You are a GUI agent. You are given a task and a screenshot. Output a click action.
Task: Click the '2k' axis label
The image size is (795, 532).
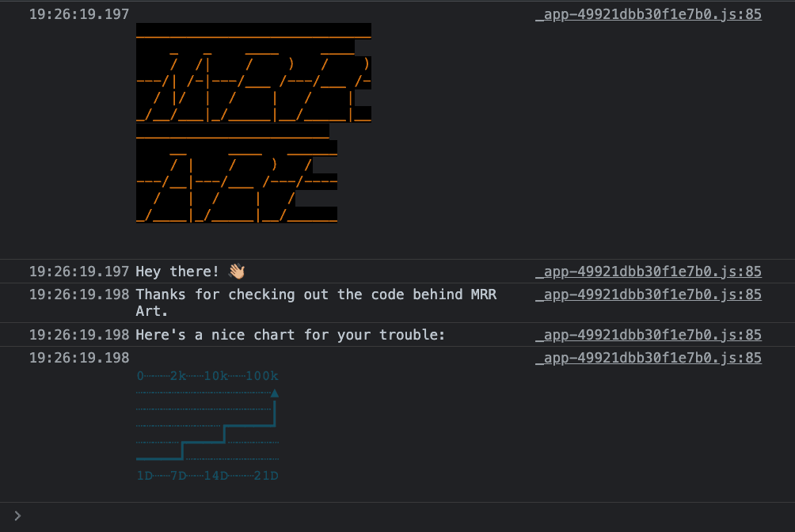[x=175, y=375]
